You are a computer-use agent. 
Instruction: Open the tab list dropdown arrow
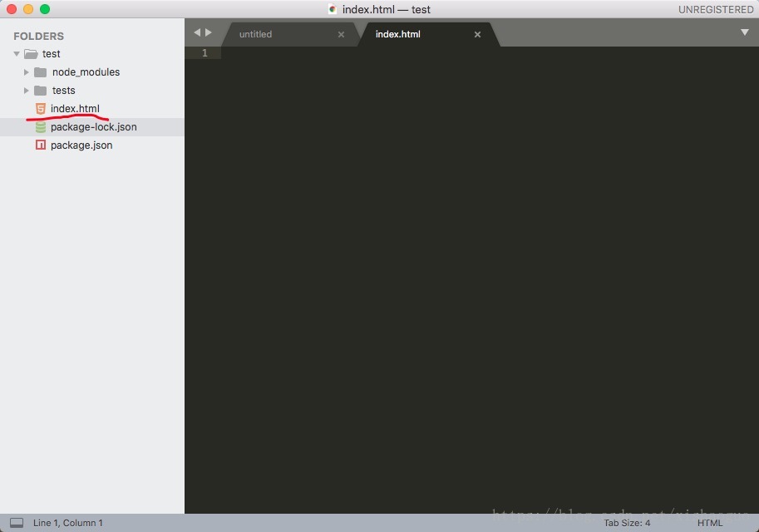click(745, 32)
